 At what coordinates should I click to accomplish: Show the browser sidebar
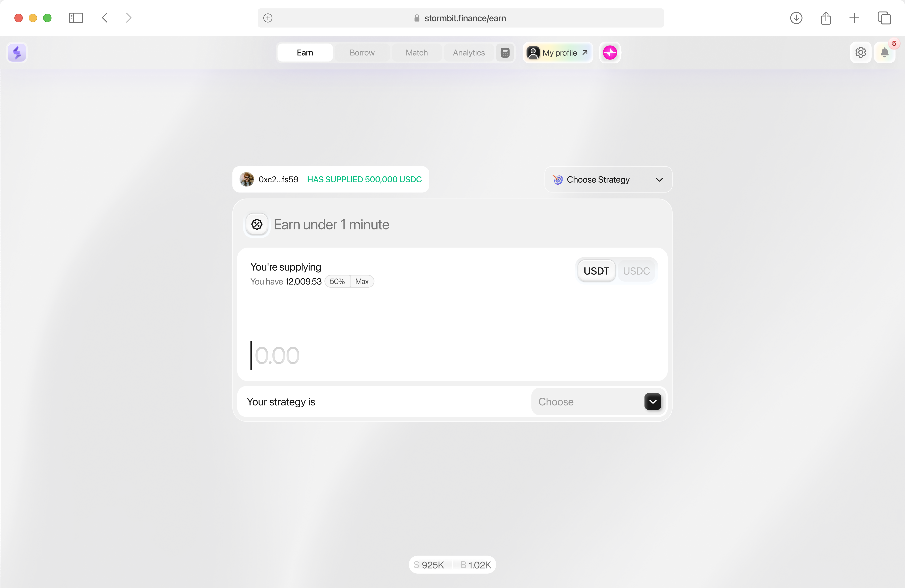click(76, 18)
